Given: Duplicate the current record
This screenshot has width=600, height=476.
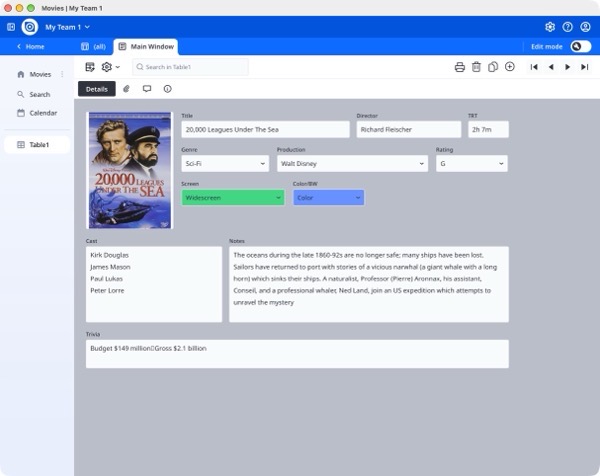Looking at the screenshot, I should tap(493, 67).
